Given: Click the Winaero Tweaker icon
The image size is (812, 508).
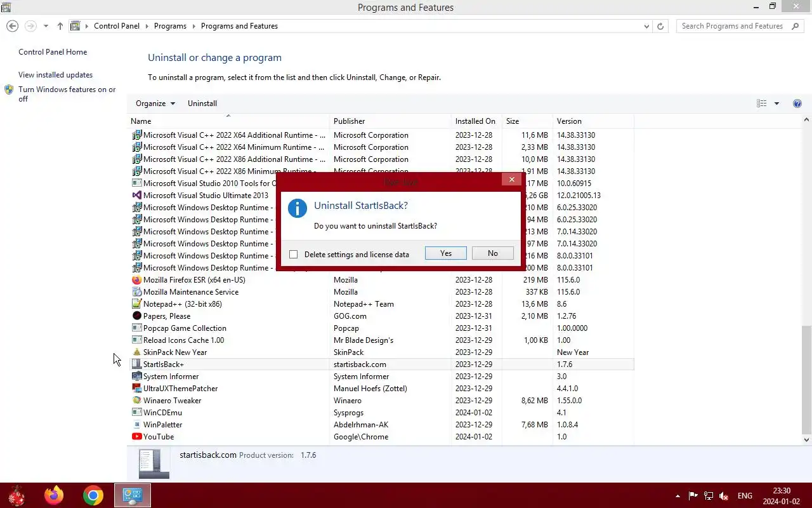Looking at the screenshot, I should click(x=136, y=401).
